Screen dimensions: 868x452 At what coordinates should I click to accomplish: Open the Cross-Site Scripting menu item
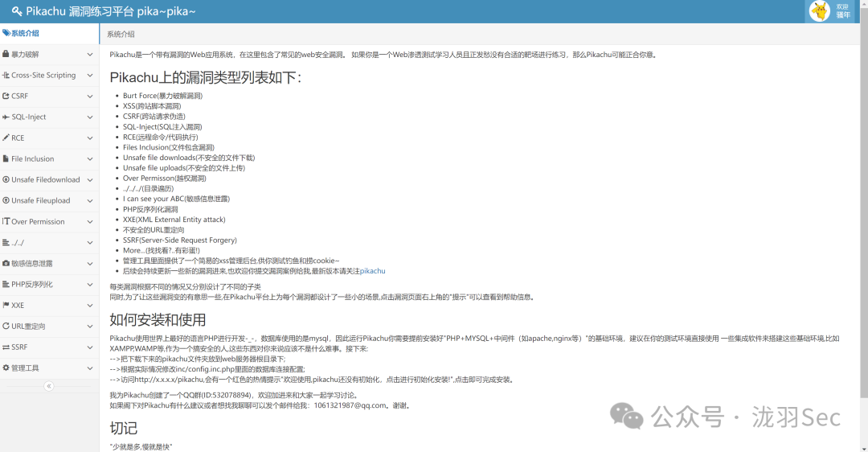coord(49,76)
